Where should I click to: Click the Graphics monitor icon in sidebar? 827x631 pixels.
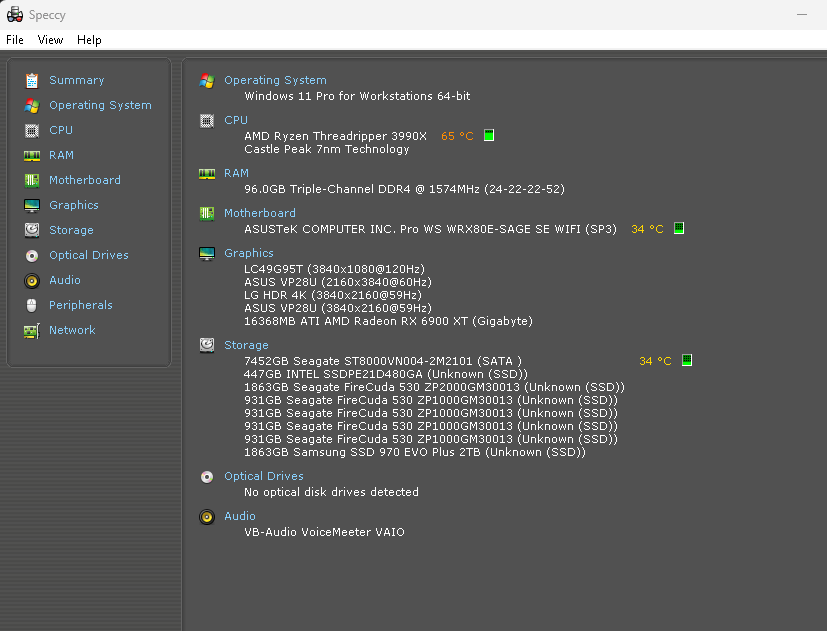pos(32,205)
